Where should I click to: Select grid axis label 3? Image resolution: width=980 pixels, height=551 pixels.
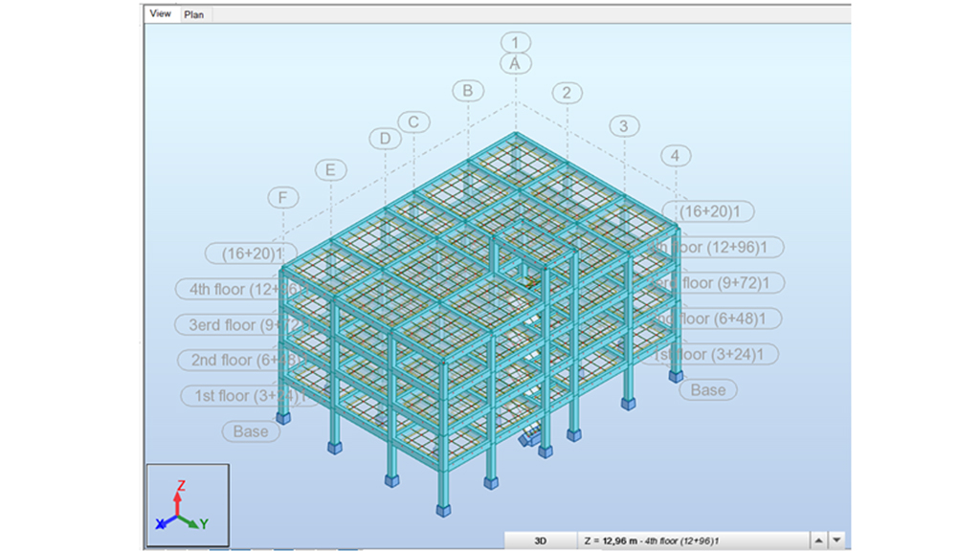pyautogui.click(x=624, y=126)
